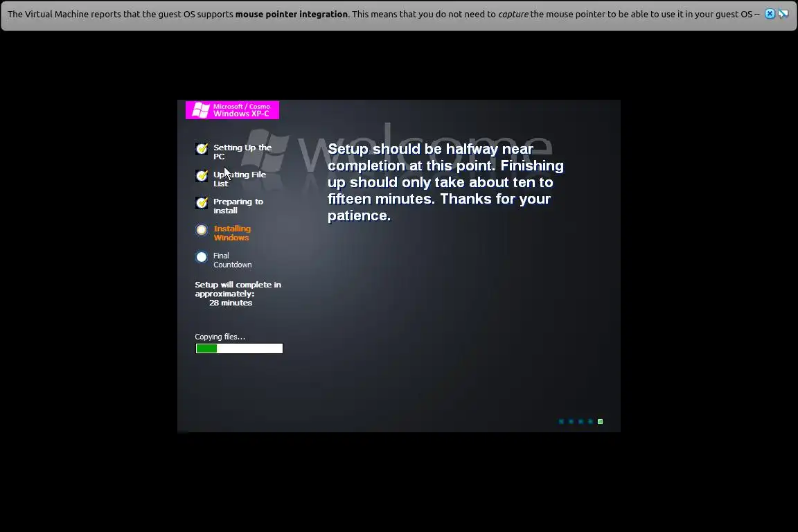Click the Windows XP-C logo badge
The height and width of the screenshot is (532, 798).
232,110
